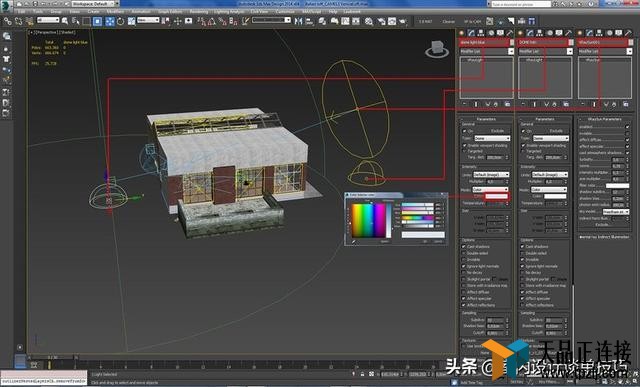
Task: Toggle Affect diffuse in middle DOME panel options
Action: (x=522, y=292)
